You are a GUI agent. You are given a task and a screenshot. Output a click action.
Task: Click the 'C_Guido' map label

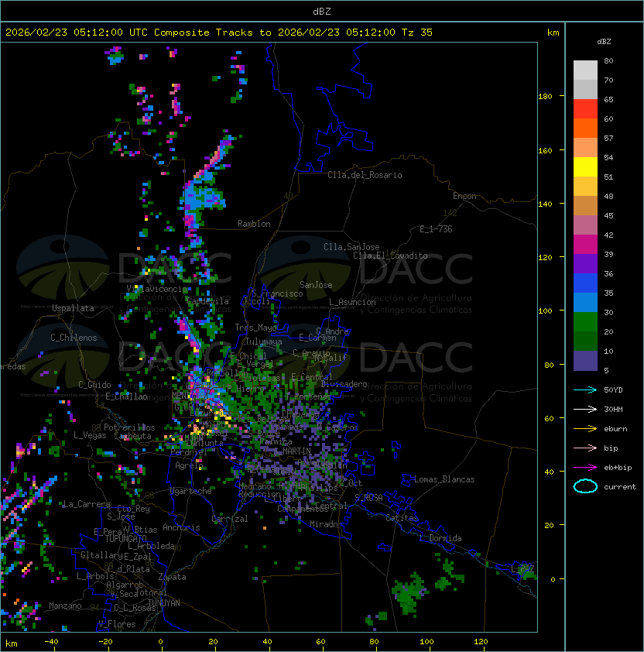click(x=94, y=385)
